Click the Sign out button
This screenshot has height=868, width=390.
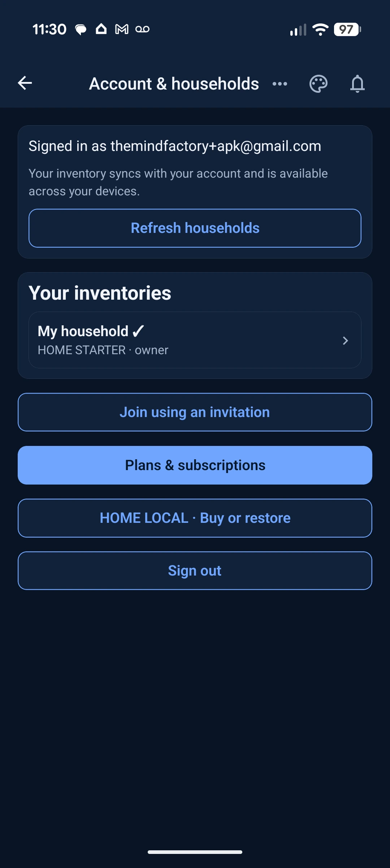(x=195, y=571)
